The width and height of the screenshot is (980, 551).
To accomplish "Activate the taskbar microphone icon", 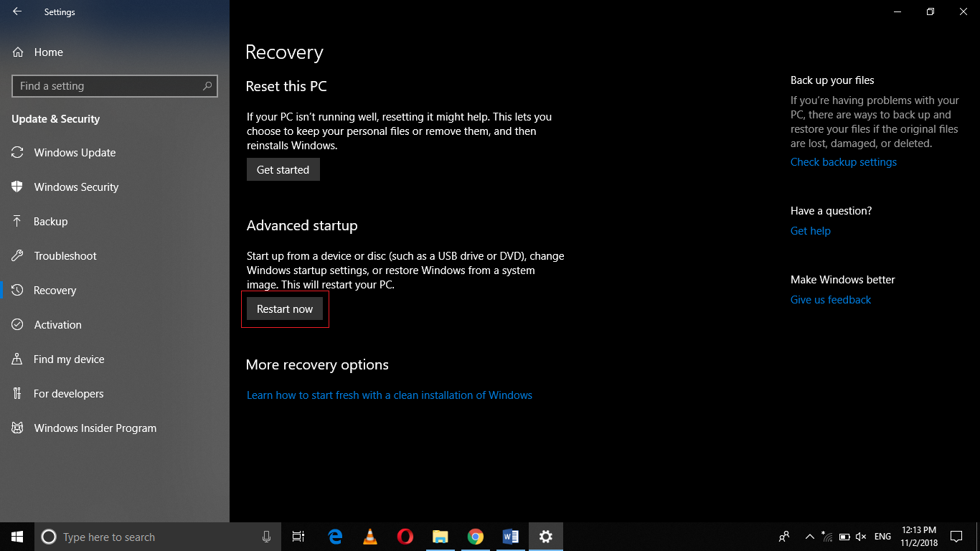I will click(x=266, y=537).
